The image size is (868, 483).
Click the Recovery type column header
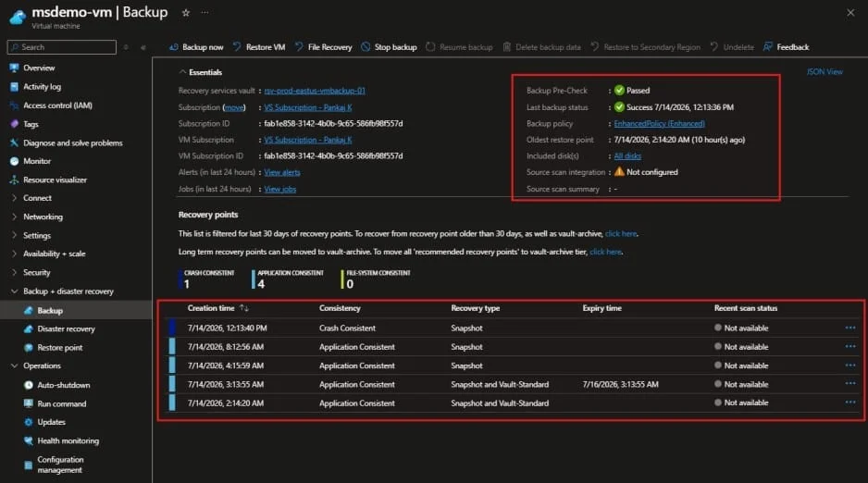[x=476, y=308]
